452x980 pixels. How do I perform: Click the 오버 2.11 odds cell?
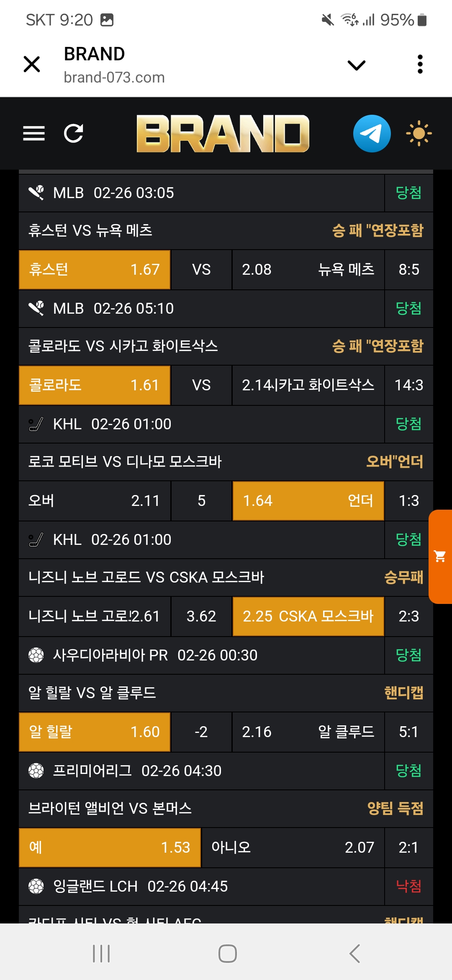point(95,501)
